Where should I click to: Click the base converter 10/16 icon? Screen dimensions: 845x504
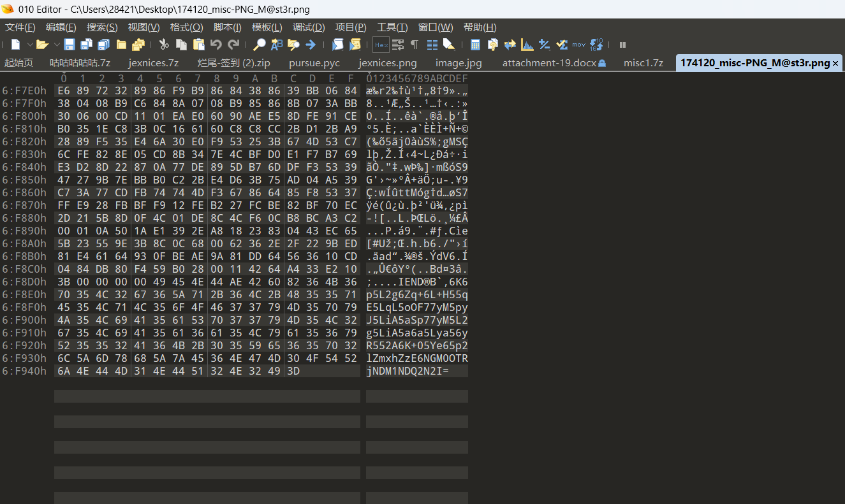point(596,45)
